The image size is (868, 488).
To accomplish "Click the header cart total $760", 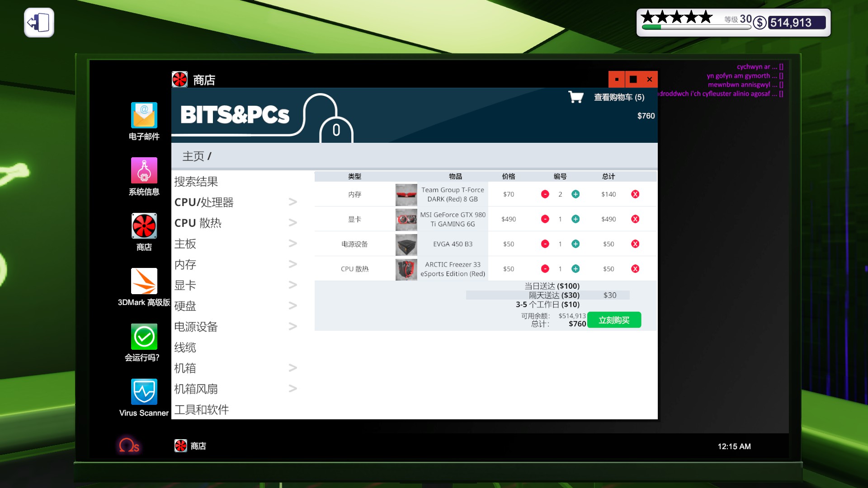I will click(646, 116).
